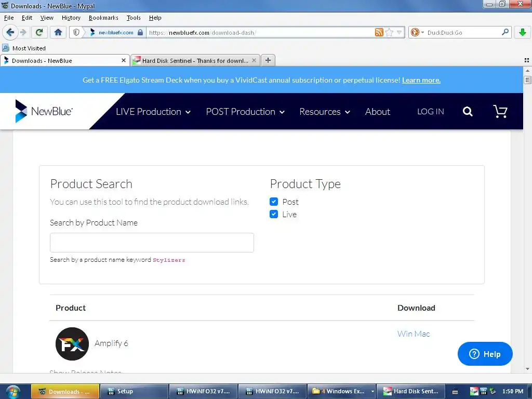Open the Windows Start orb
Viewport: 532px width, 399px height.
point(13,392)
